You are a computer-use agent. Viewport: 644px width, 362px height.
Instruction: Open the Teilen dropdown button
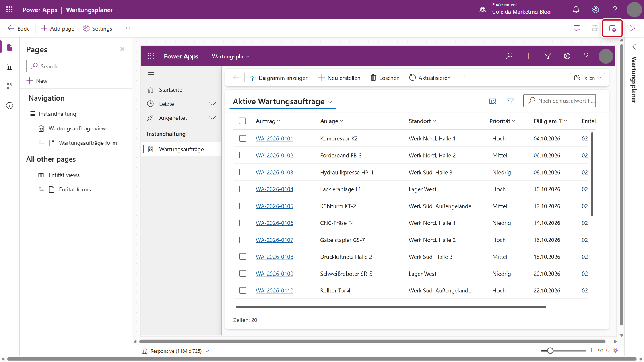587,78
